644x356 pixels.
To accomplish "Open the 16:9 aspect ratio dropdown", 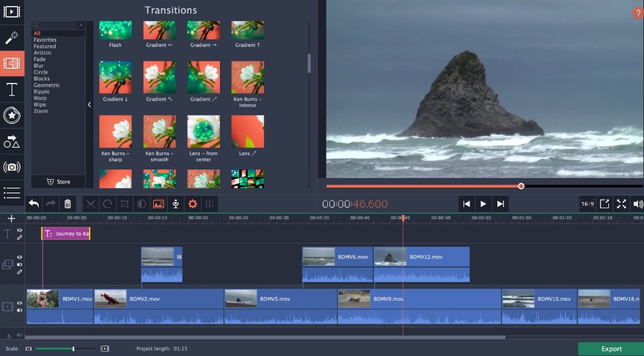I will click(x=587, y=204).
